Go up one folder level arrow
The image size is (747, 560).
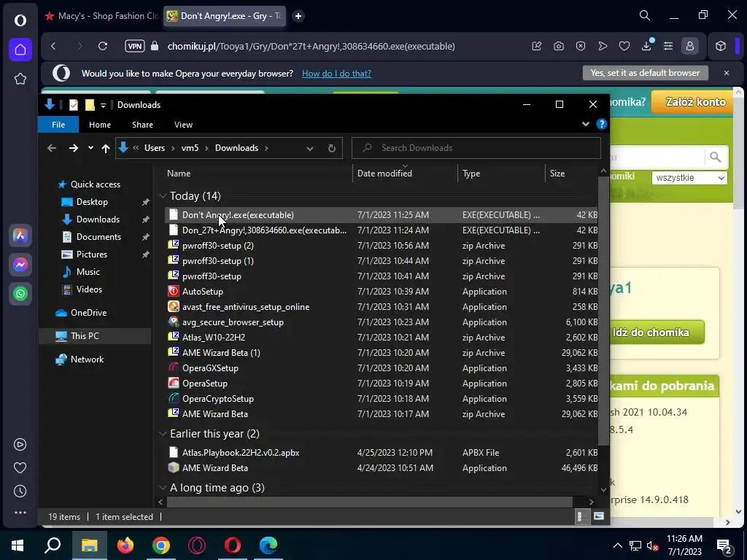click(106, 148)
